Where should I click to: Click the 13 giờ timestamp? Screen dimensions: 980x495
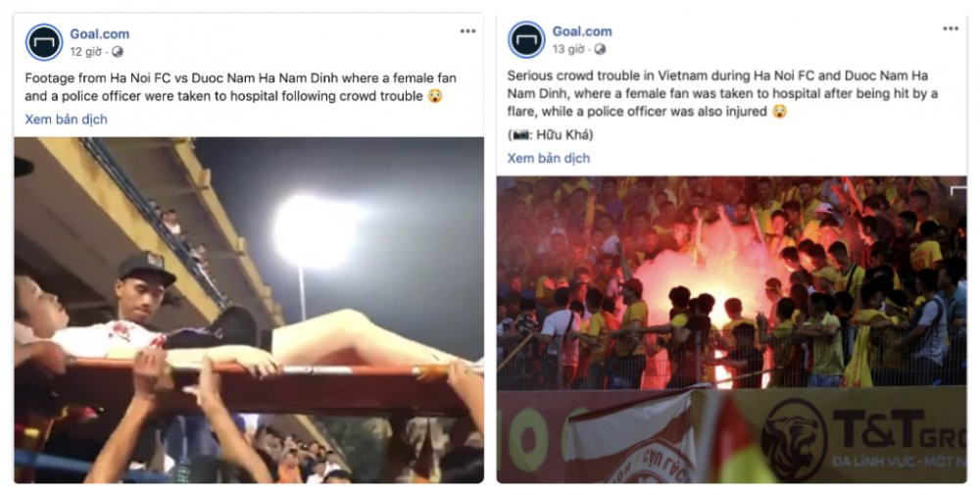point(568,49)
